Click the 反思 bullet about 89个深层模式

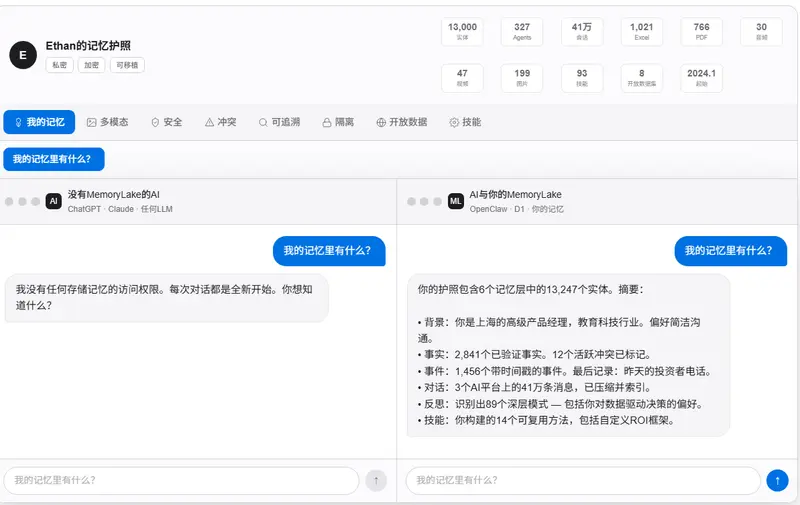(x=561, y=403)
